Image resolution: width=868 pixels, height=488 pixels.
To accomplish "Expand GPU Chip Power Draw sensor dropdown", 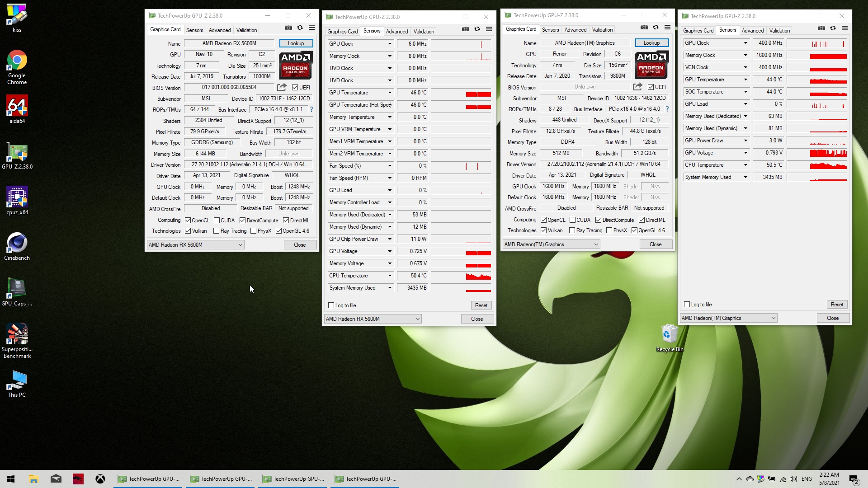I will tap(389, 239).
